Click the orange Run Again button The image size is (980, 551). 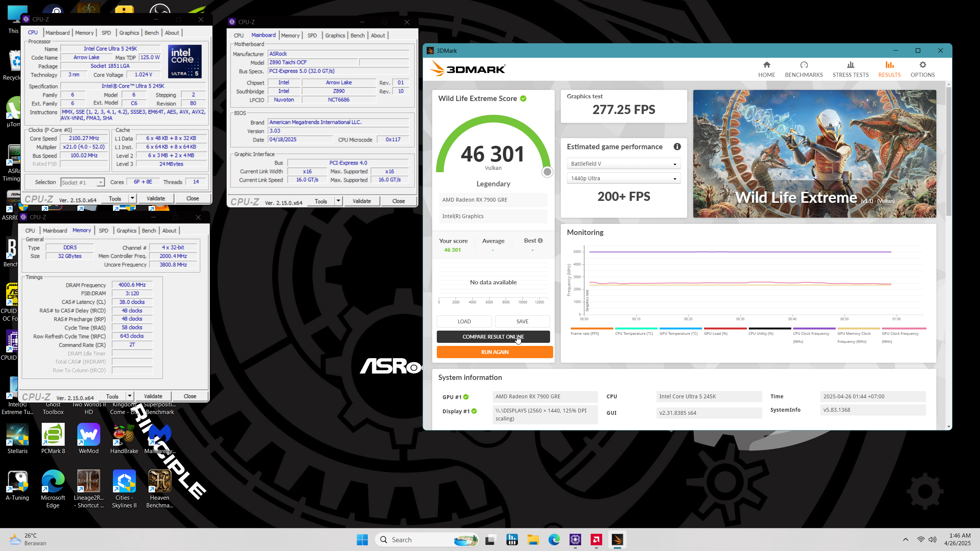495,352
